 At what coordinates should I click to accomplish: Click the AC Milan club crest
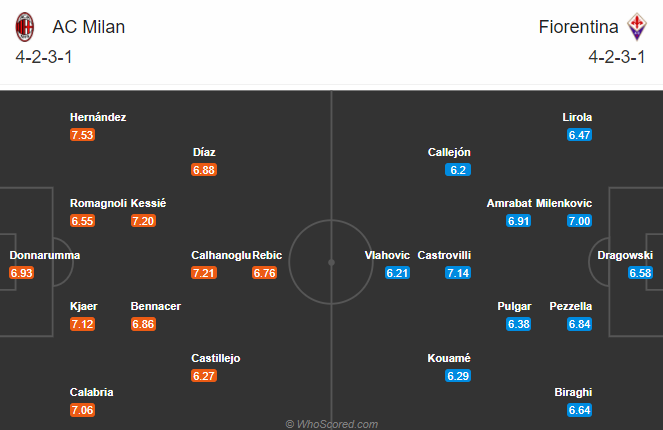25,27
